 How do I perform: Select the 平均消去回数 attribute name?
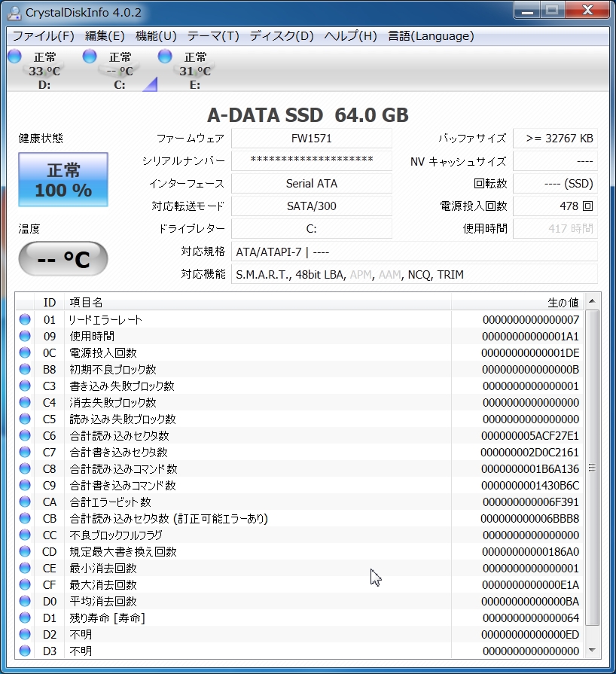103,602
